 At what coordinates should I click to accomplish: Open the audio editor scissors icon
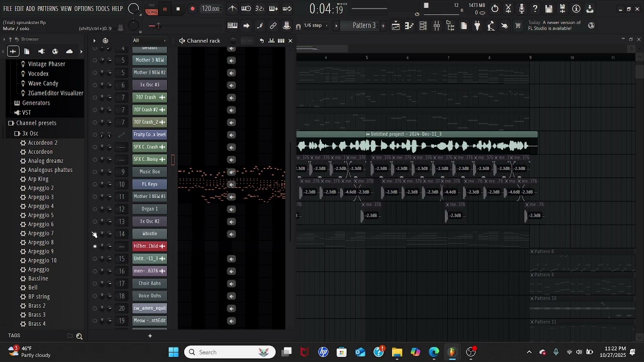click(509, 9)
